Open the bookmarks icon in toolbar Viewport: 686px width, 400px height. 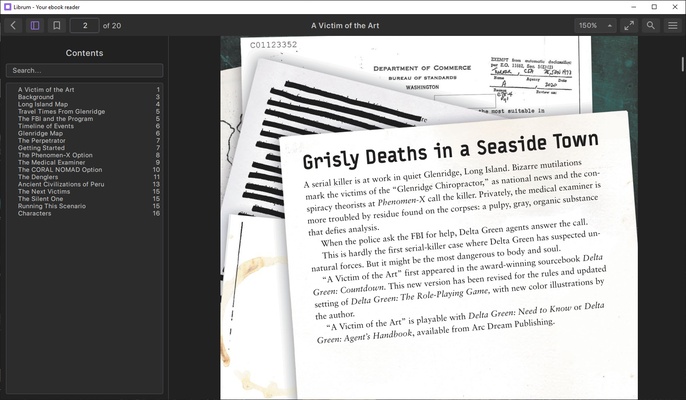(57, 25)
